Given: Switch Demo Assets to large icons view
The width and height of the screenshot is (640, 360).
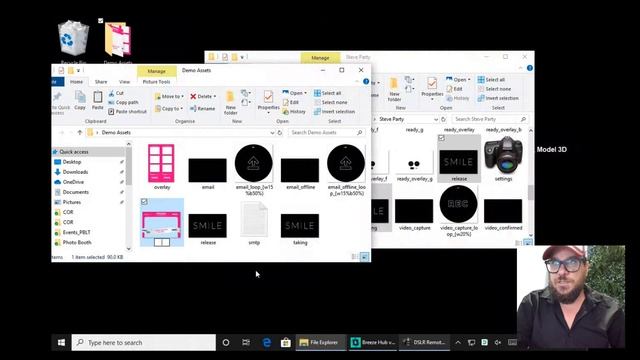Looking at the screenshot, I should [364, 257].
